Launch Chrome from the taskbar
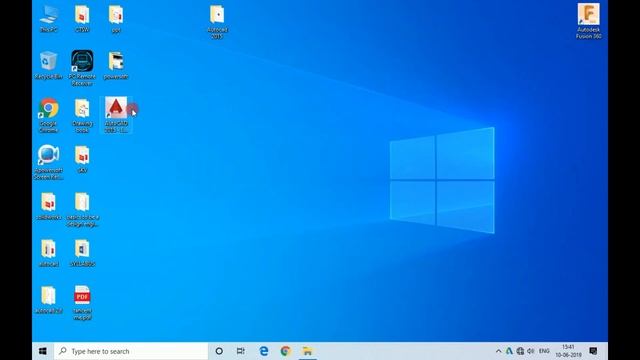 [x=285, y=351]
